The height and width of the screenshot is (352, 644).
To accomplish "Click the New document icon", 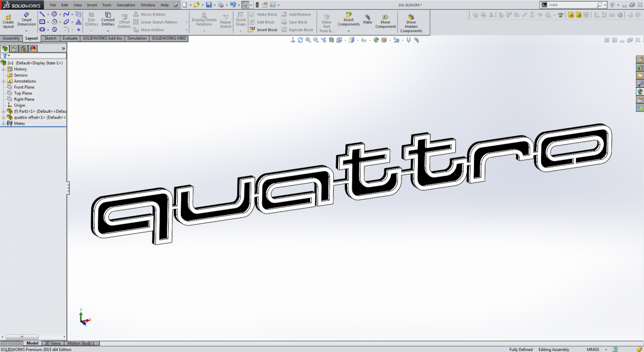I will click(x=184, y=5).
